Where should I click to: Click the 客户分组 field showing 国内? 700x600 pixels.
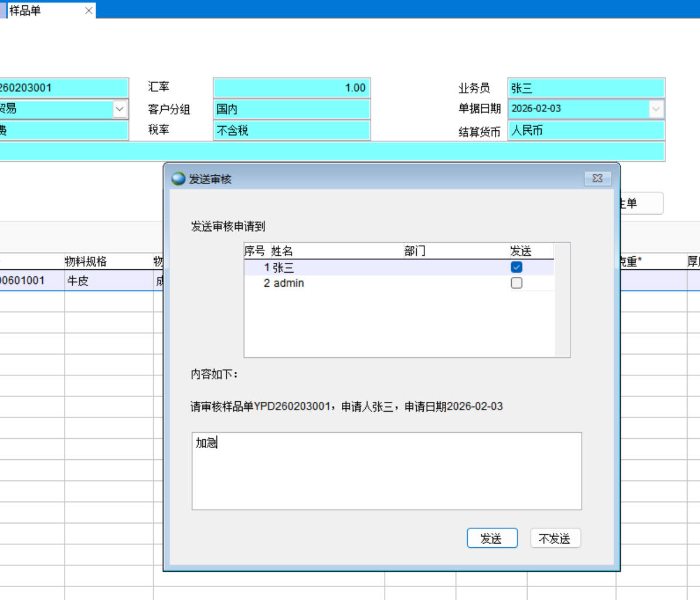click(x=291, y=109)
